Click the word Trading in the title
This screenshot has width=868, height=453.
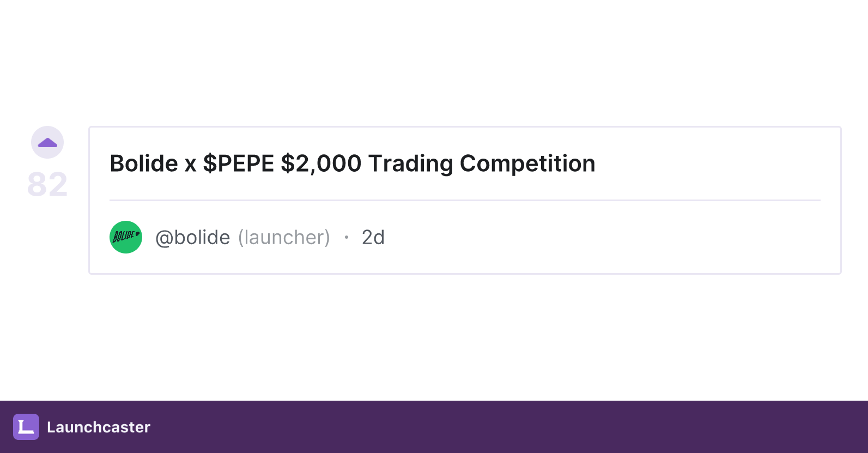(x=411, y=164)
